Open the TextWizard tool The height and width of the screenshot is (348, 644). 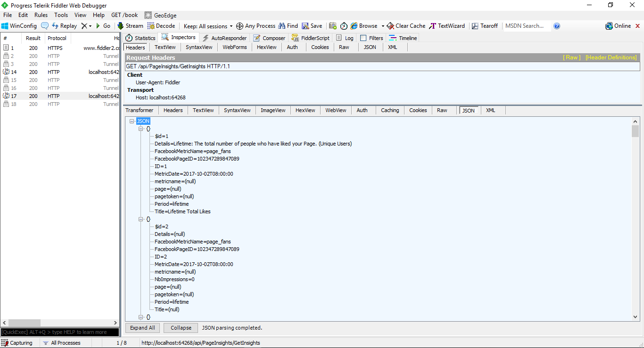point(447,26)
